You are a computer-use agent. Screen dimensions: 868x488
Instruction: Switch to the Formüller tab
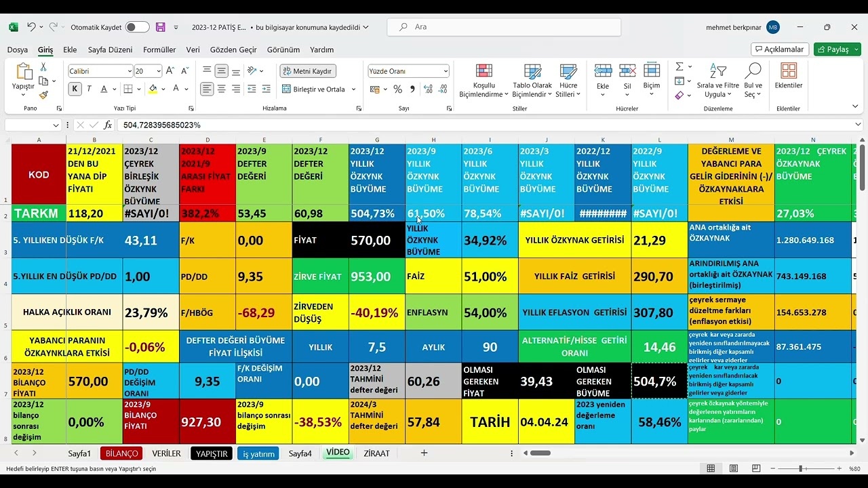pyautogui.click(x=159, y=49)
